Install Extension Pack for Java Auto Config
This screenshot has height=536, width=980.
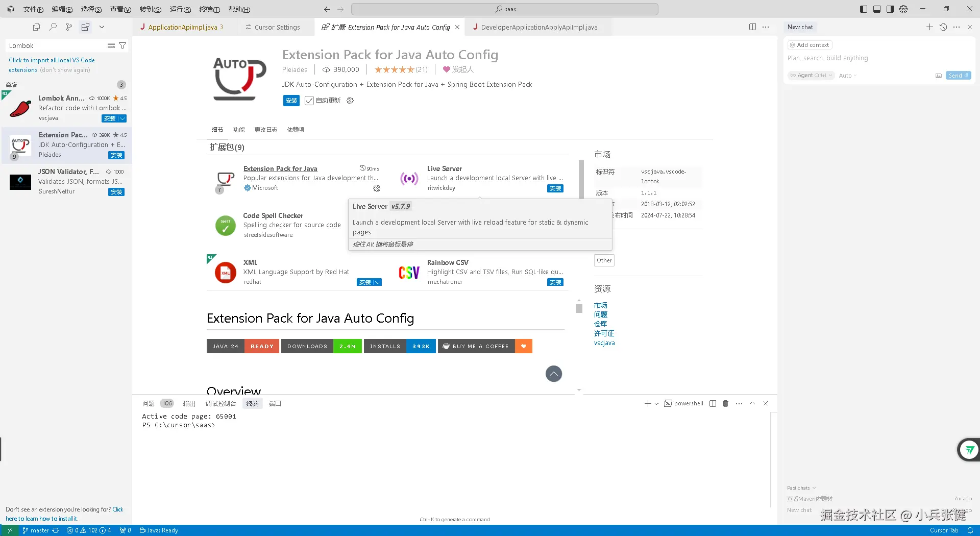291,101
